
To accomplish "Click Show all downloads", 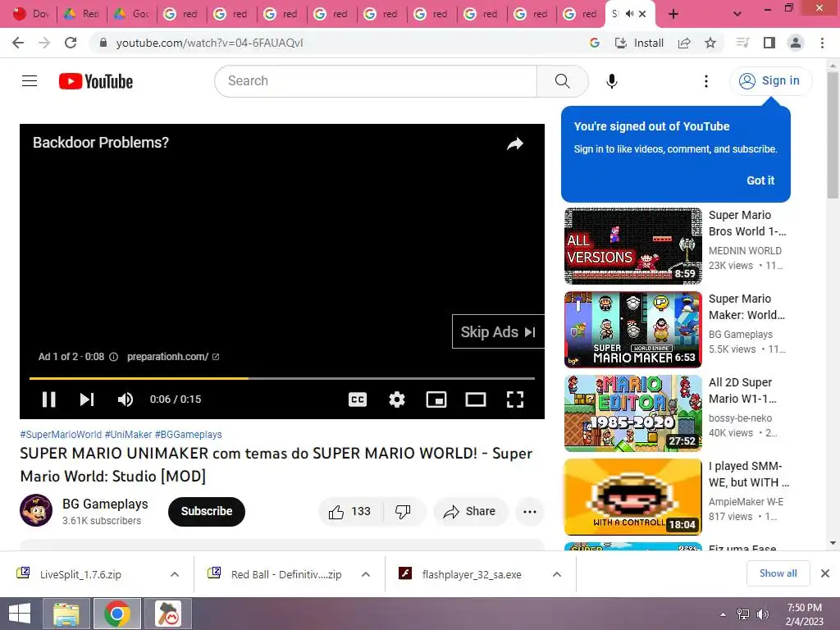I will click(778, 573).
